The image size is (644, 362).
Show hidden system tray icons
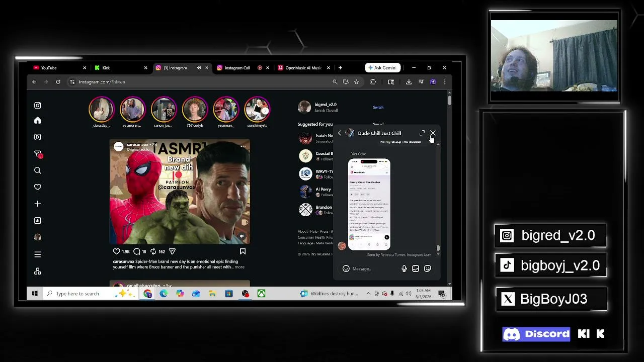click(368, 294)
